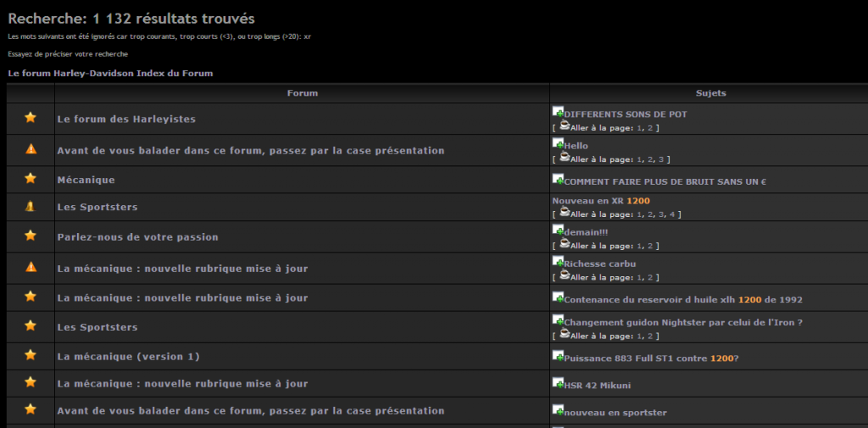The width and height of the screenshot is (868, 428).
Task: Go to page 2 of demain!!! topic
Action: coord(650,246)
